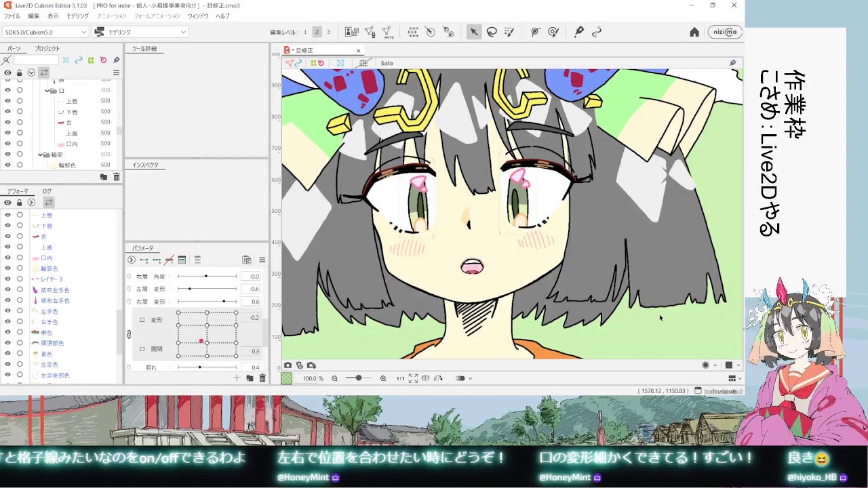Select edit level 1
The image size is (868, 488).
pos(305,32)
